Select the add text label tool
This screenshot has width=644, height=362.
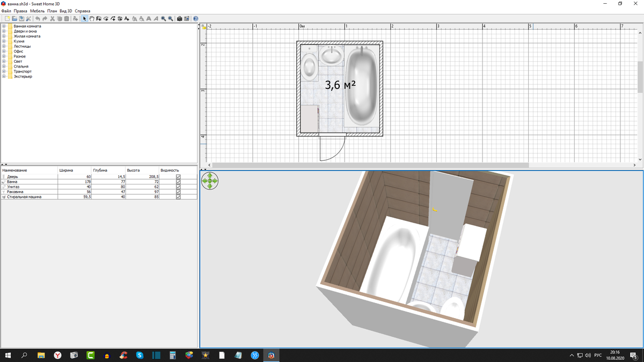127,19
